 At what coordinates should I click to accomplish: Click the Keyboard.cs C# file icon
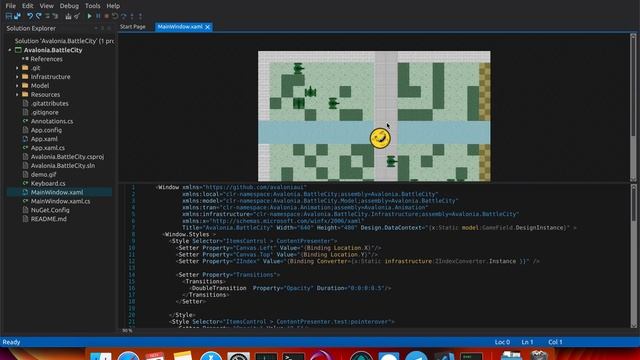coord(25,183)
